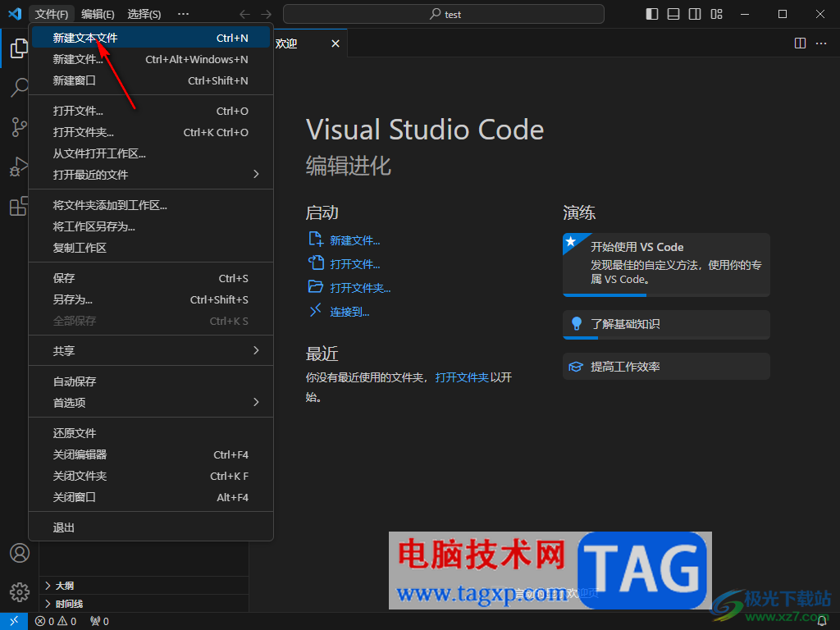Click the Connect to... link
Image resolution: width=840 pixels, height=630 pixels.
pyautogui.click(x=349, y=312)
